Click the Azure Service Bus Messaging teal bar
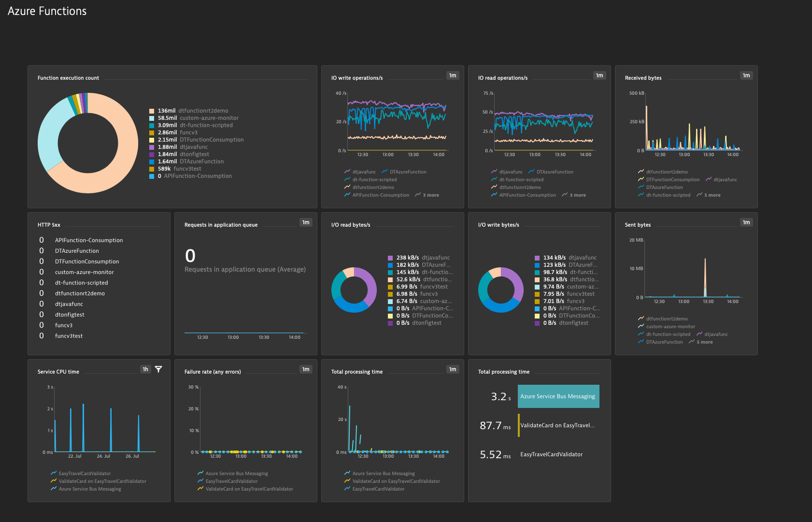This screenshot has width=812, height=522. [x=558, y=396]
